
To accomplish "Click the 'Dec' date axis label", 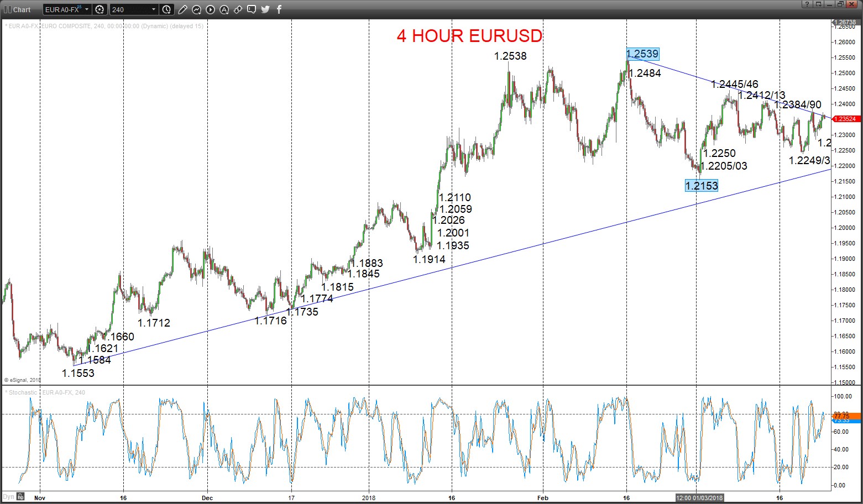I will click(207, 498).
